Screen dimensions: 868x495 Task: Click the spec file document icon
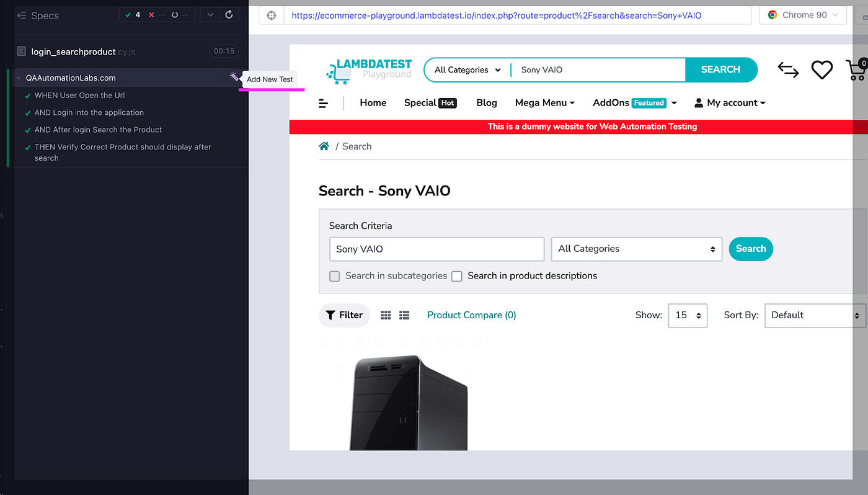22,51
